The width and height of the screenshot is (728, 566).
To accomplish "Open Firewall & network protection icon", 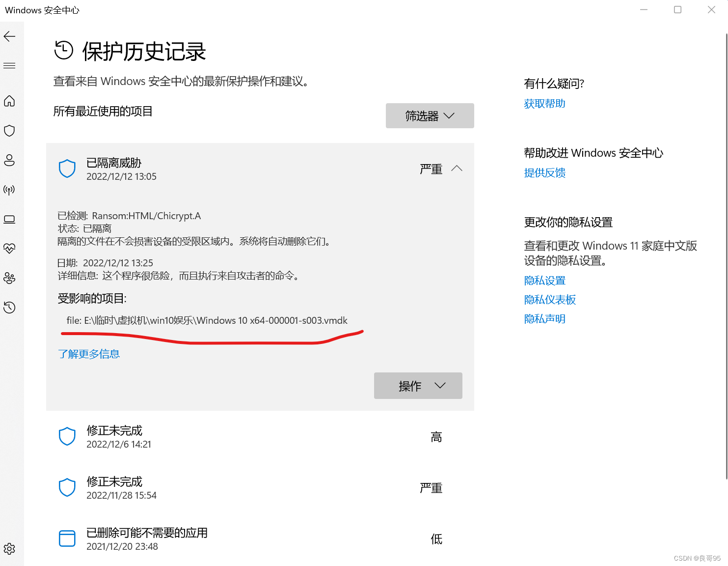I will [9, 190].
